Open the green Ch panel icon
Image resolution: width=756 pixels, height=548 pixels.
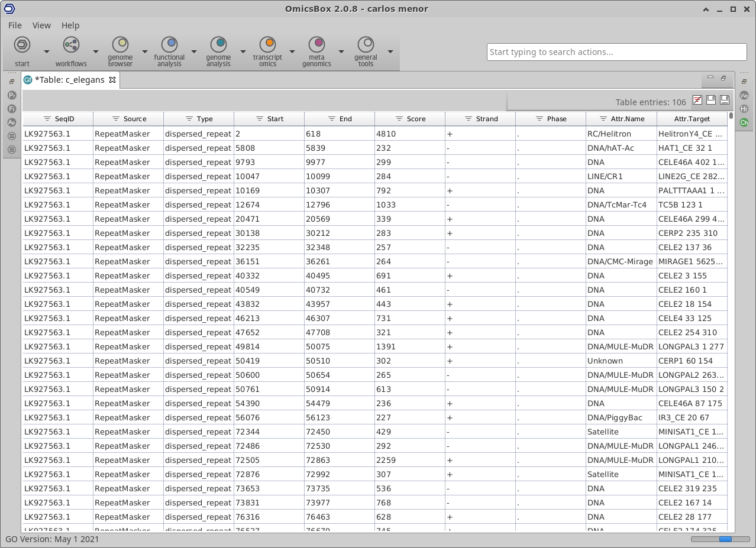pyautogui.click(x=744, y=122)
